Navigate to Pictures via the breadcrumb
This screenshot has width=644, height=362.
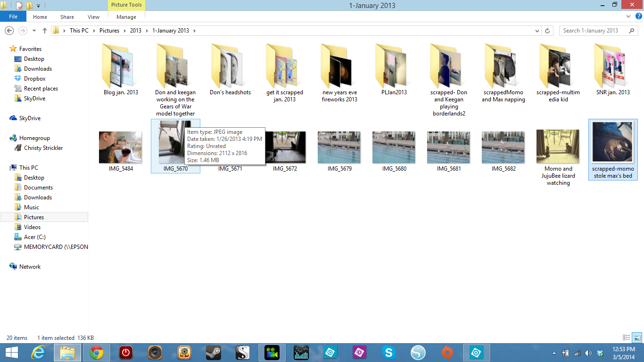(x=109, y=30)
